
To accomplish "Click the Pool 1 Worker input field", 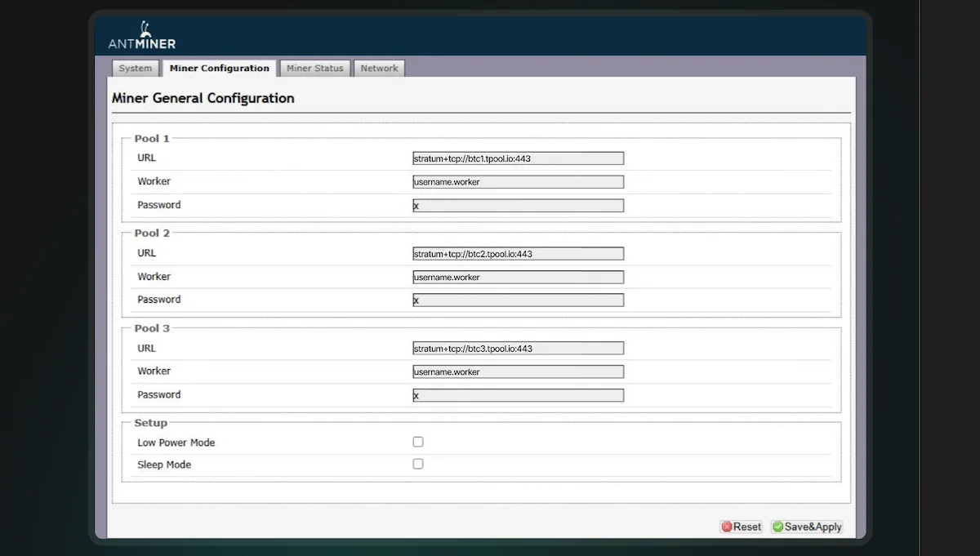I will coord(518,182).
